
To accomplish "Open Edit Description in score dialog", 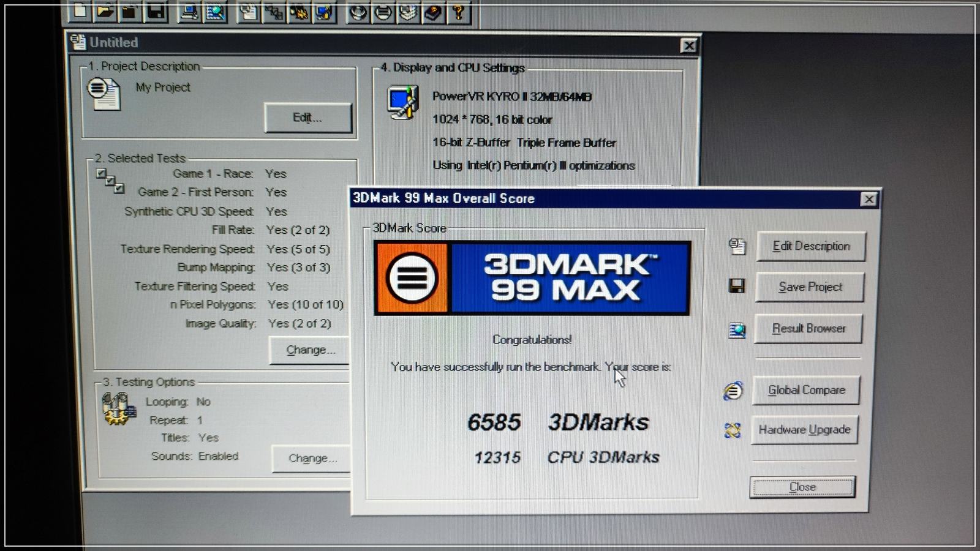I will point(811,246).
